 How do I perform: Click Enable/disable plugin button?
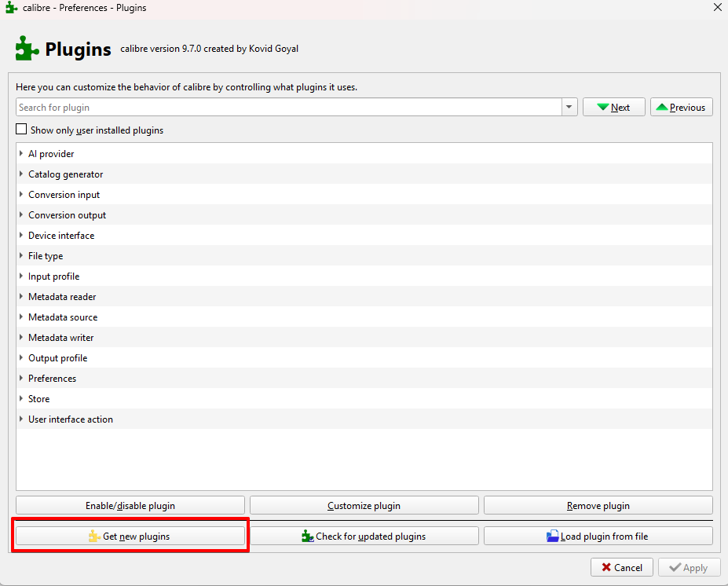[130, 505]
